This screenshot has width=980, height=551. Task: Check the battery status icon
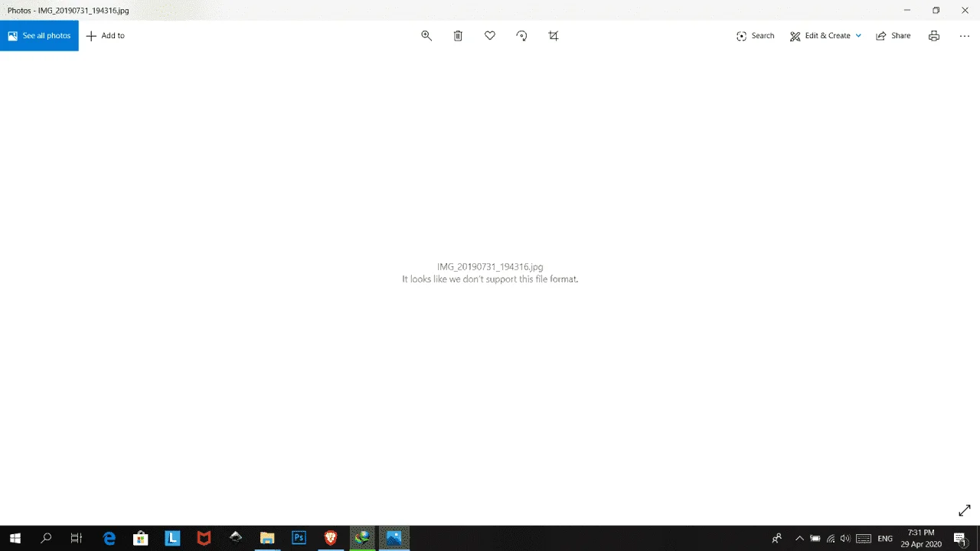[815, 538]
